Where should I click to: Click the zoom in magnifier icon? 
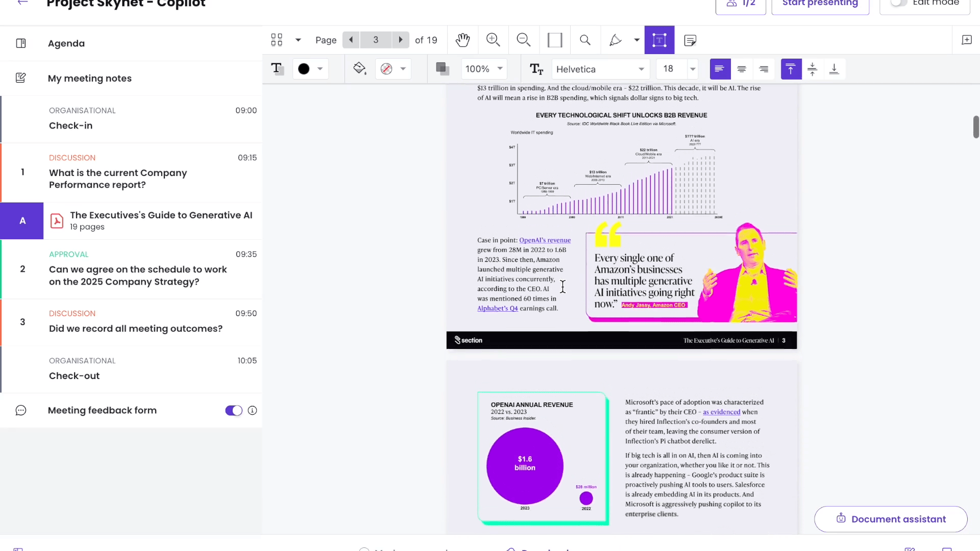[x=493, y=40]
